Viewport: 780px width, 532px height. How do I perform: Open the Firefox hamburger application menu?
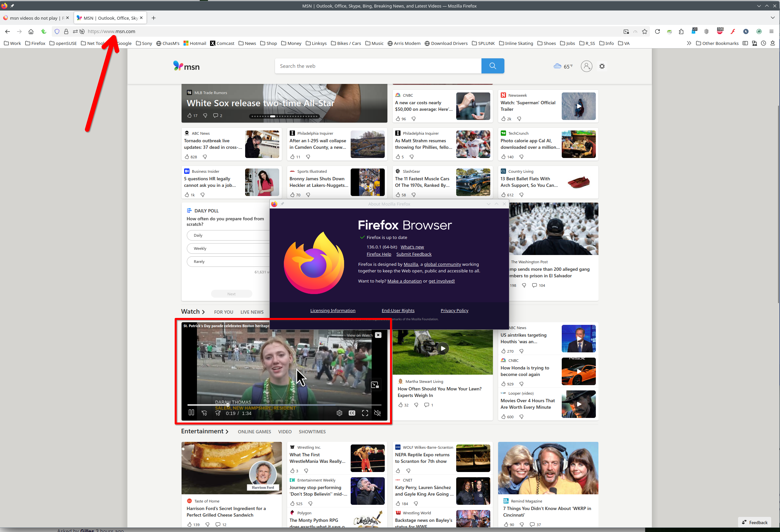[x=771, y=31]
